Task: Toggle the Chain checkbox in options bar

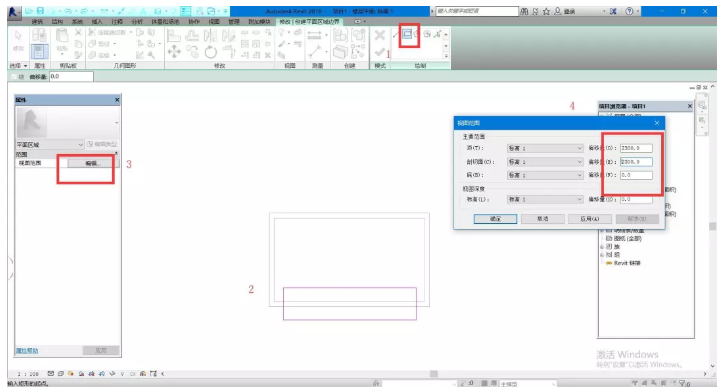Action: click(14, 77)
